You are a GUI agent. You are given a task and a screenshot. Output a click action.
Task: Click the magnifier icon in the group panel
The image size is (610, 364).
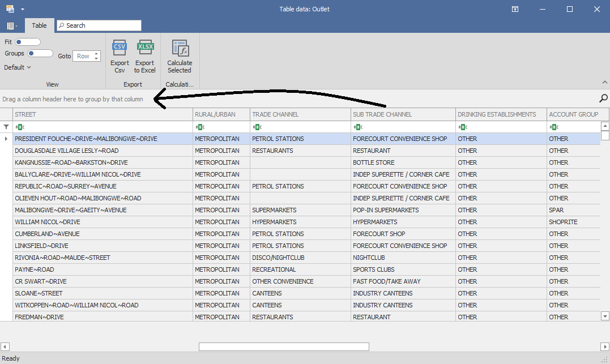point(603,99)
